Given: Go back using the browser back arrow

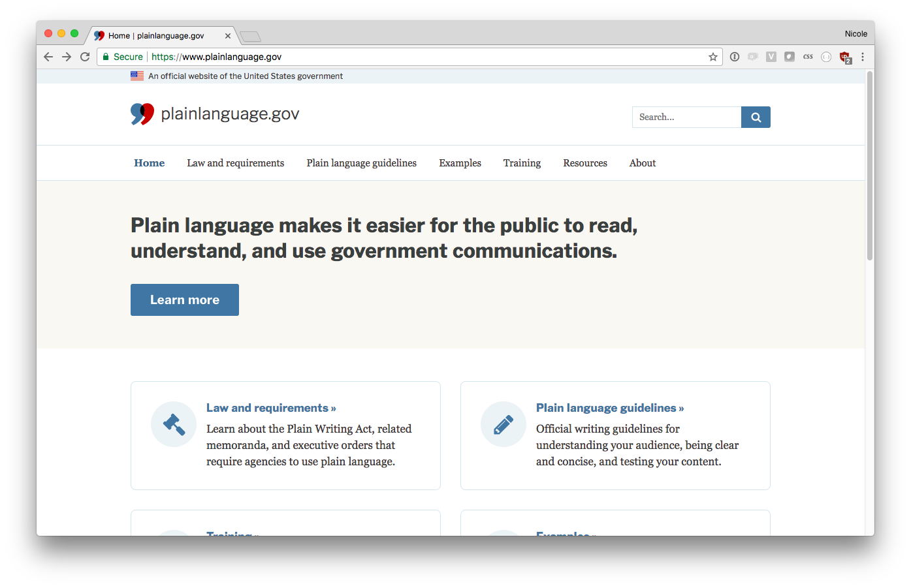Looking at the screenshot, I should (48, 57).
